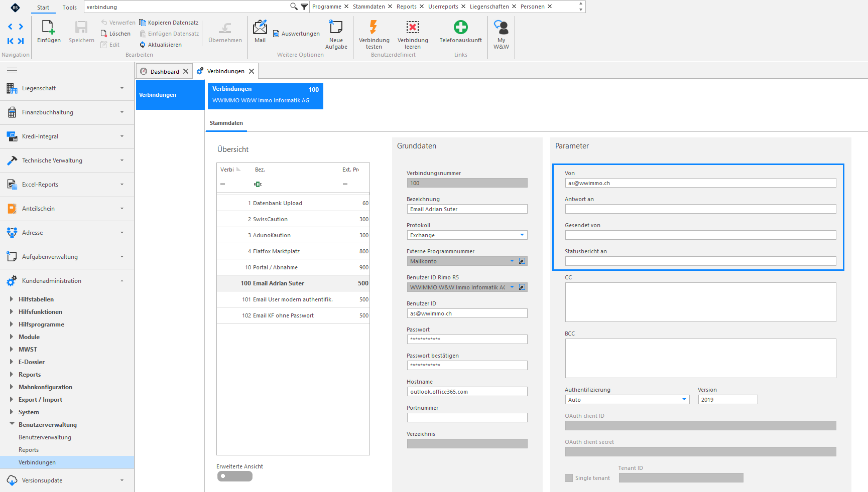Select row Email KF ohne Passwort

(x=293, y=315)
